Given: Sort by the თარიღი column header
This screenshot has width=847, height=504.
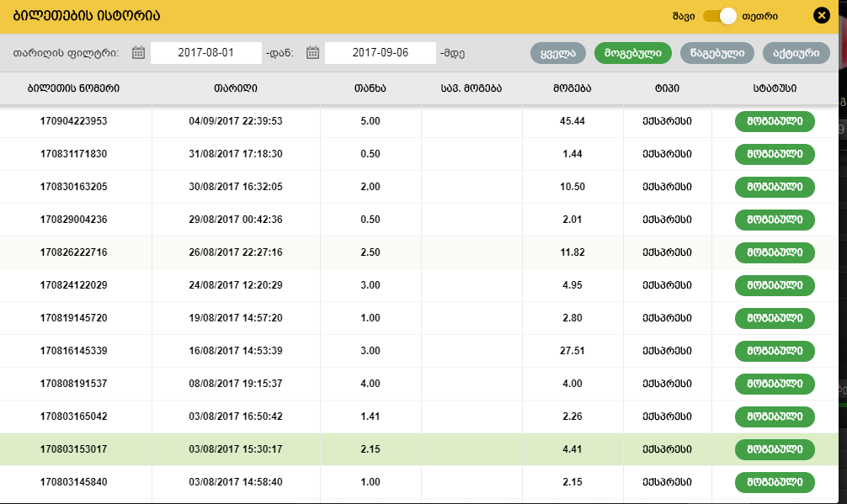Looking at the screenshot, I should [x=236, y=88].
